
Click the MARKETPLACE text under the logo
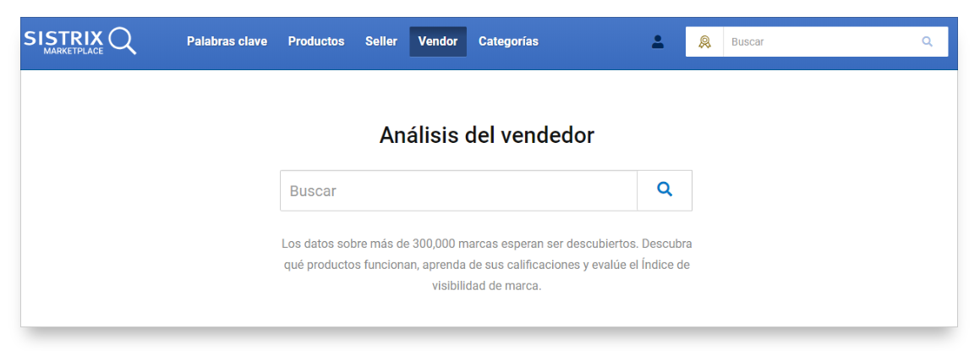click(74, 52)
